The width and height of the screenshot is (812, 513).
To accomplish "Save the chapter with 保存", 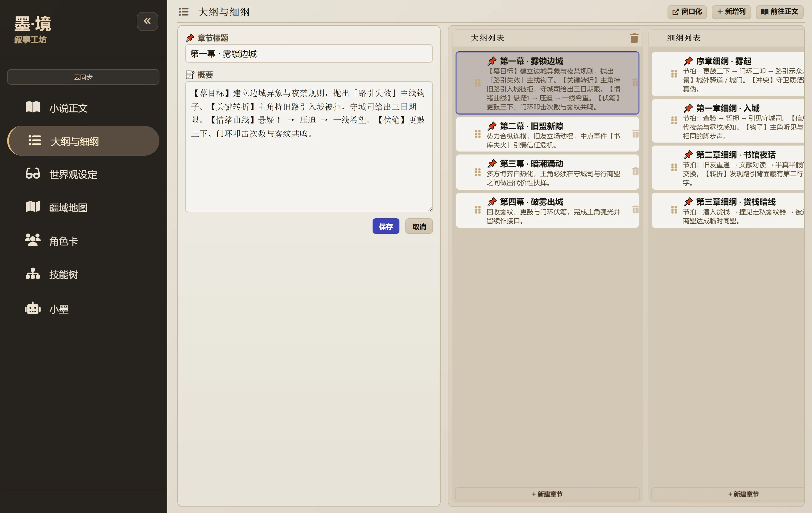I will [x=386, y=226].
